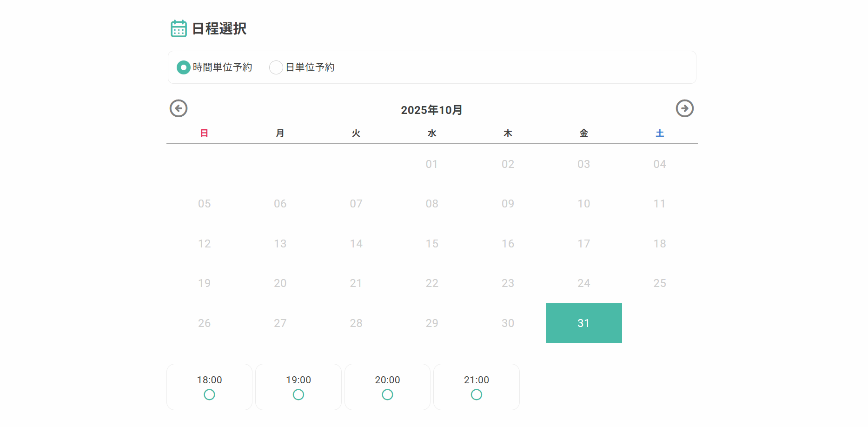Select the 時間単位予約 radio option
Screen dimensions: 868x427
tap(184, 67)
